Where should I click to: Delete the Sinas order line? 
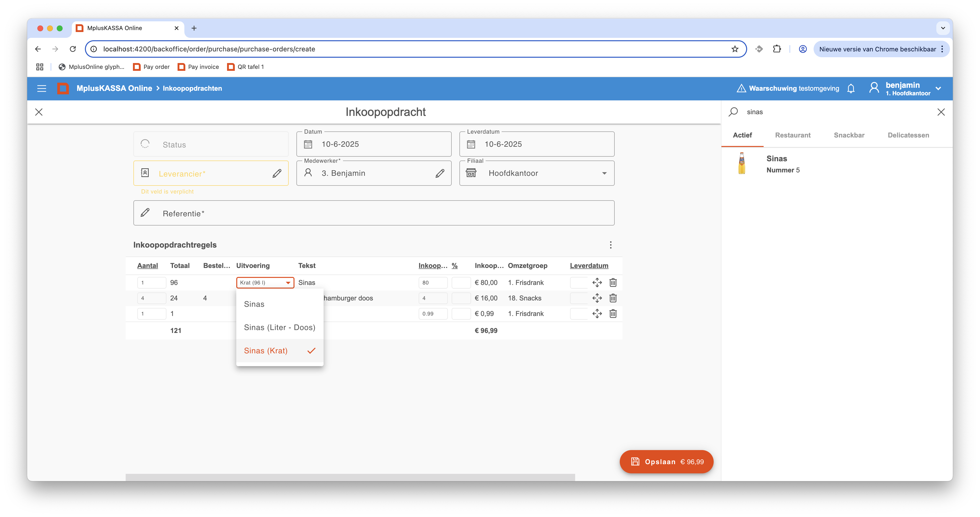click(613, 283)
